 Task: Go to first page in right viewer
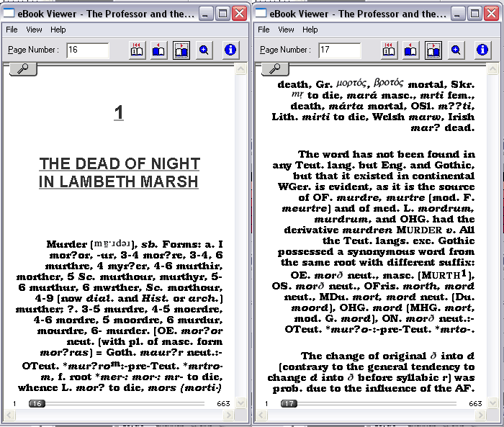[x=389, y=50]
